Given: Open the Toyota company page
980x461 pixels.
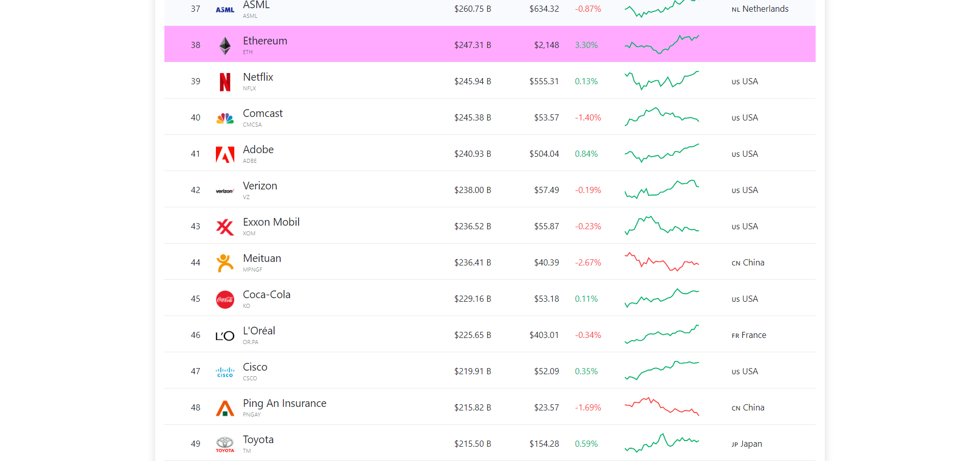Looking at the screenshot, I should coord(258,440).
